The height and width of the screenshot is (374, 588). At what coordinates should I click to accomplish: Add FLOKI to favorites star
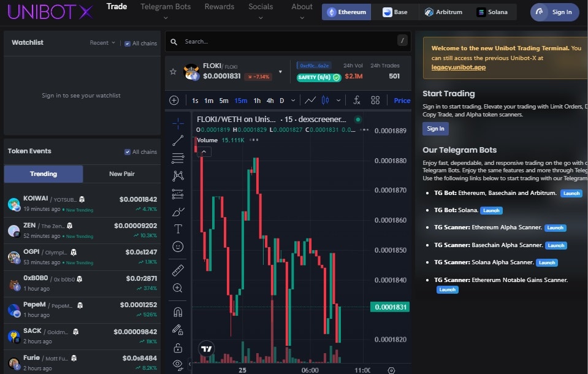pyautogui.click(x=173, y=71)
